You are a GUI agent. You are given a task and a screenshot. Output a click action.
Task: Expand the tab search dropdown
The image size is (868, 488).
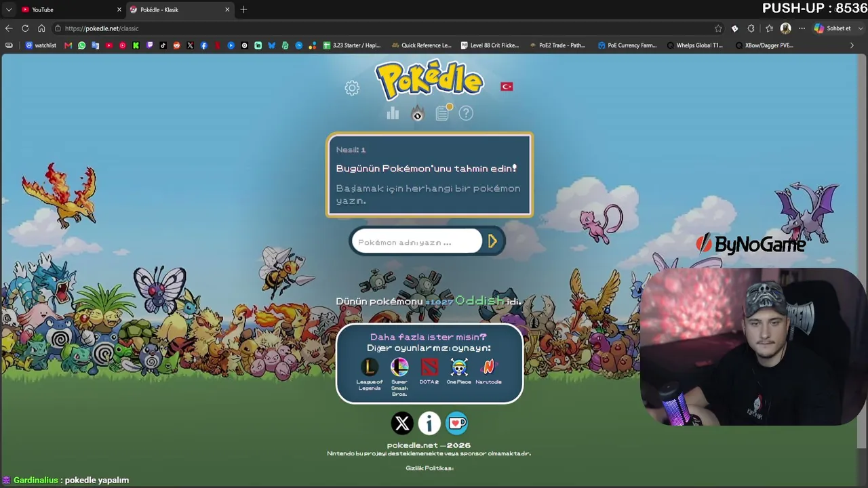point(8,9)
